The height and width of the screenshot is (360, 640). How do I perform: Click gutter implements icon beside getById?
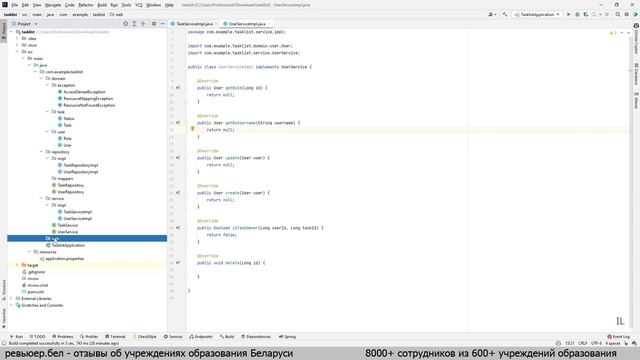click(178, 88)
